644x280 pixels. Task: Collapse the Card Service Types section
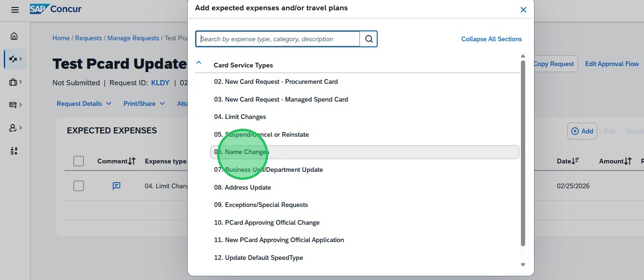pos(199,62)
